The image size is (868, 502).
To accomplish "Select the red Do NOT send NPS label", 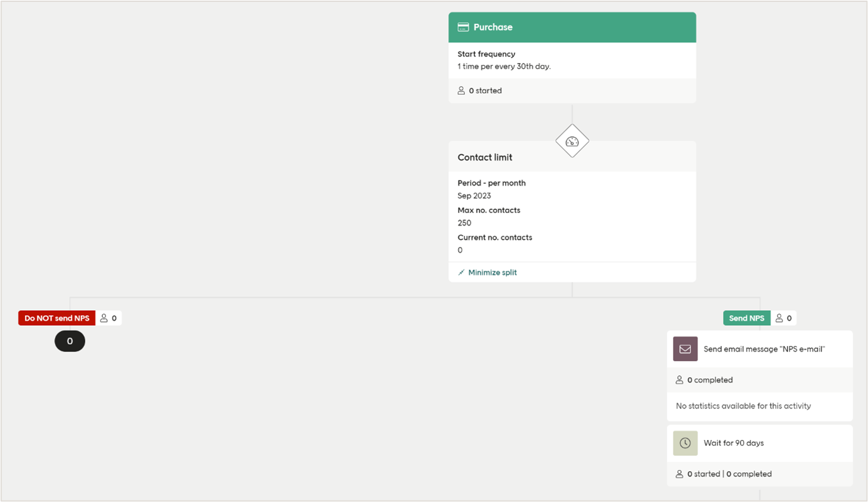I will pos(57,318).
